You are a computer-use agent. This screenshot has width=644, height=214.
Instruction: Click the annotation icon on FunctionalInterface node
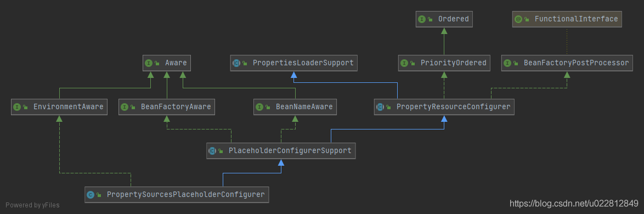coord(518,19)
